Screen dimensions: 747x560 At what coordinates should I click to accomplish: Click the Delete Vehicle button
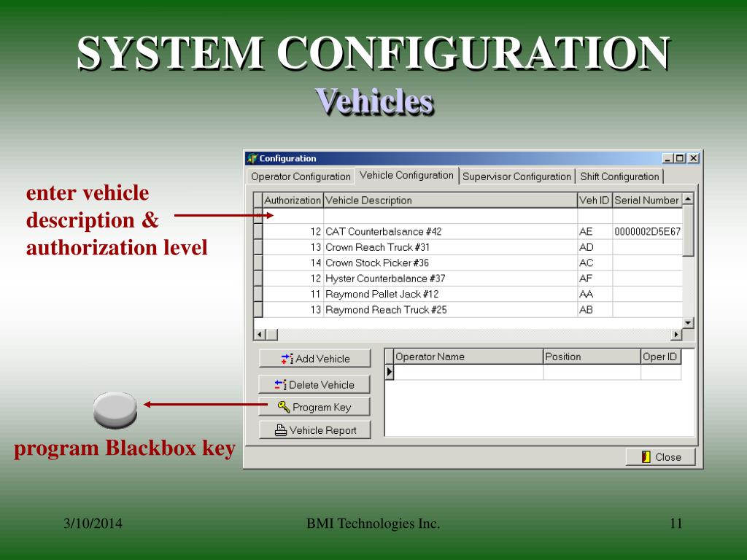click(x=314, y=384)
